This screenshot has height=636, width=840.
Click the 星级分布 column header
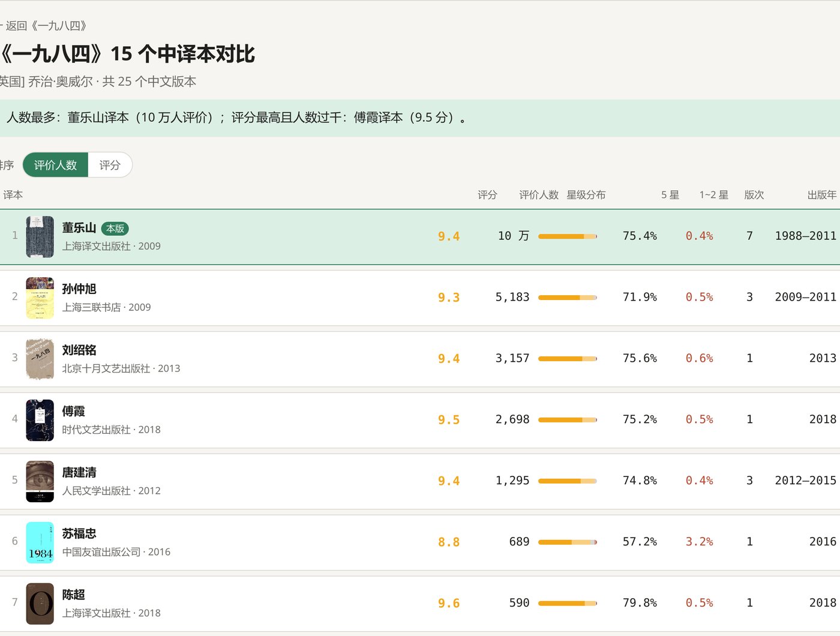tap(586, 195)
